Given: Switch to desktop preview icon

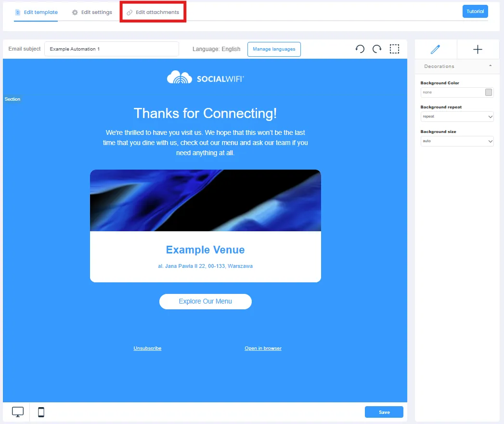Looking at the screenshot, I should 18,412.
